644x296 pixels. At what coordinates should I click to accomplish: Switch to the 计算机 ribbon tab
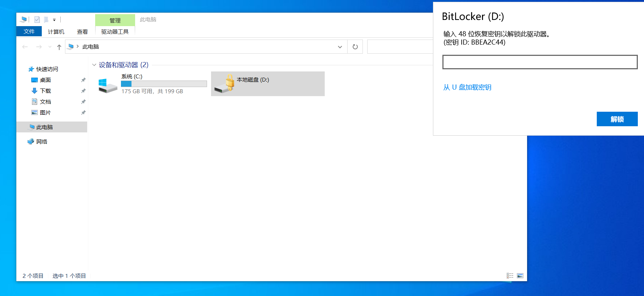coord(56,32)
